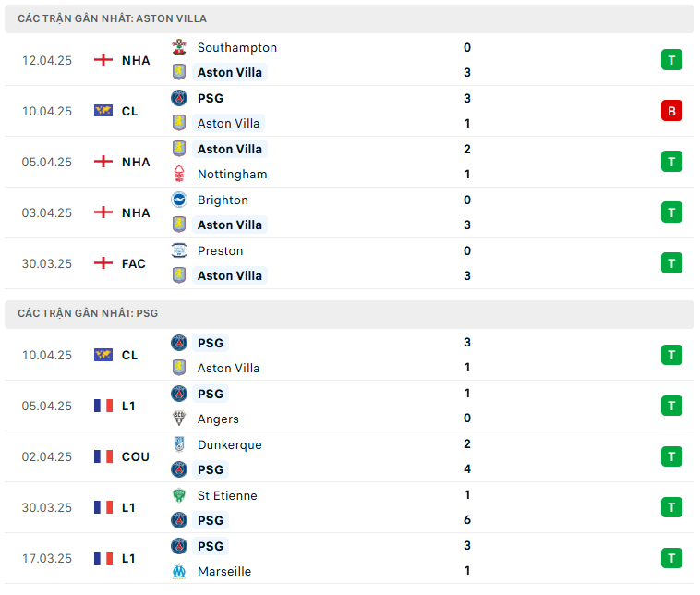Click the Southampton club crest icon
Image resolution: width=700 pixels, height=595 pixels.
[x=178, y=47]
